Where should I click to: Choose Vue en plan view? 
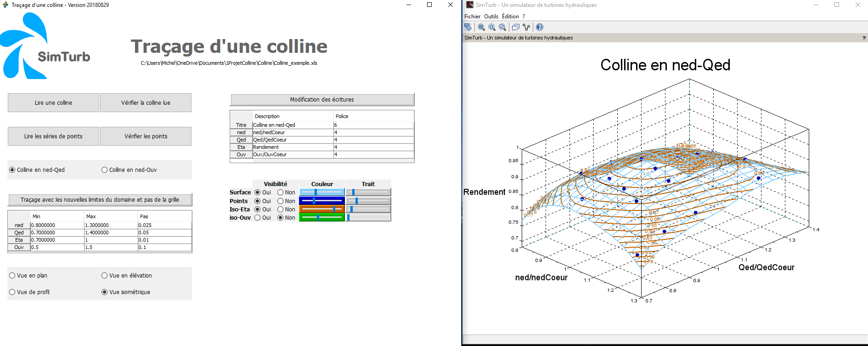[12, 276]
